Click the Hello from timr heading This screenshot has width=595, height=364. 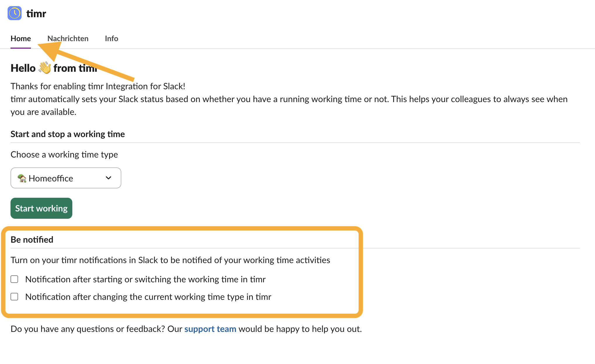click(x=54, y=68)
